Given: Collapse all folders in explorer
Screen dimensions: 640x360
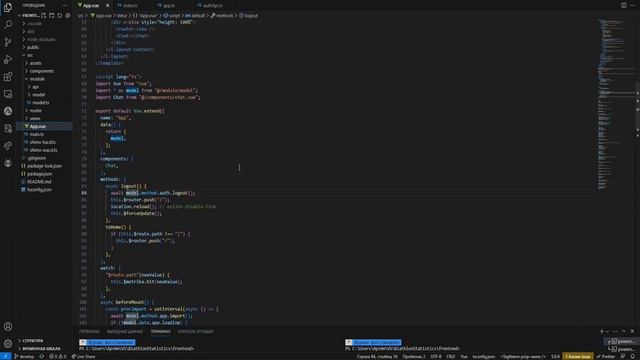Looking at the screenshot, I should 68,16.
